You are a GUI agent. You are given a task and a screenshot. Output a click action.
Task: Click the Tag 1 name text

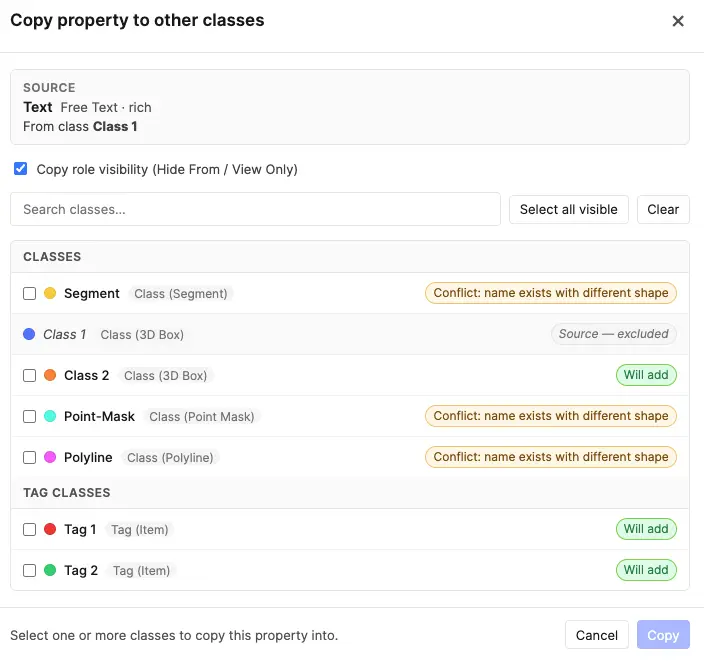80,529
